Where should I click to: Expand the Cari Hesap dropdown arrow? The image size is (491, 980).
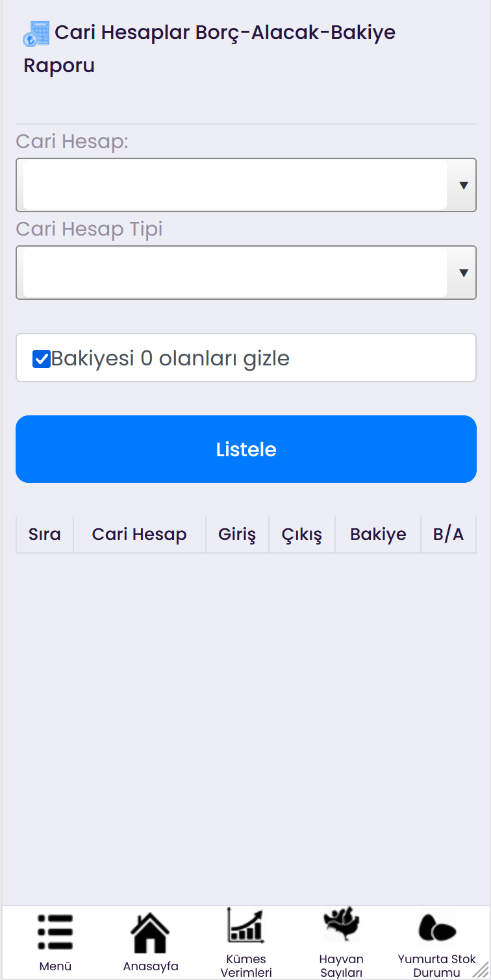464,186
